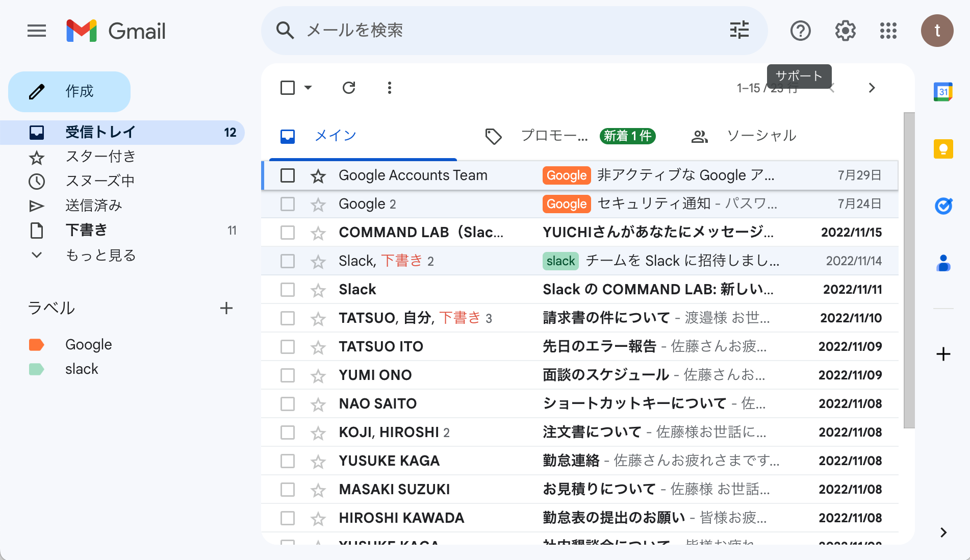Open the Google apps grid
The width and height of the screenshot is (970, 560).
[888, 31]
